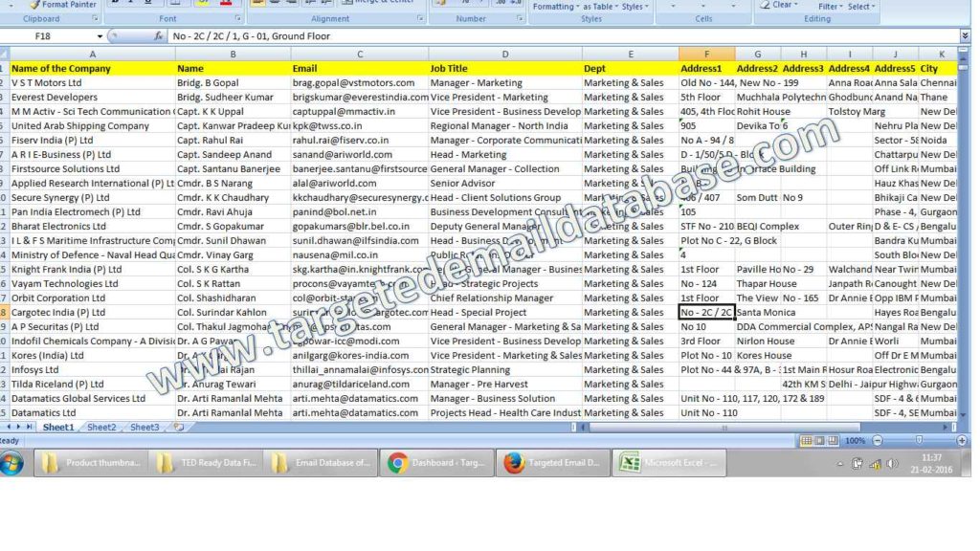Image resolution: width=980 pixels, height=551 pixels.
Task: Expand the formula bar
Action: (x=965, y=36)
